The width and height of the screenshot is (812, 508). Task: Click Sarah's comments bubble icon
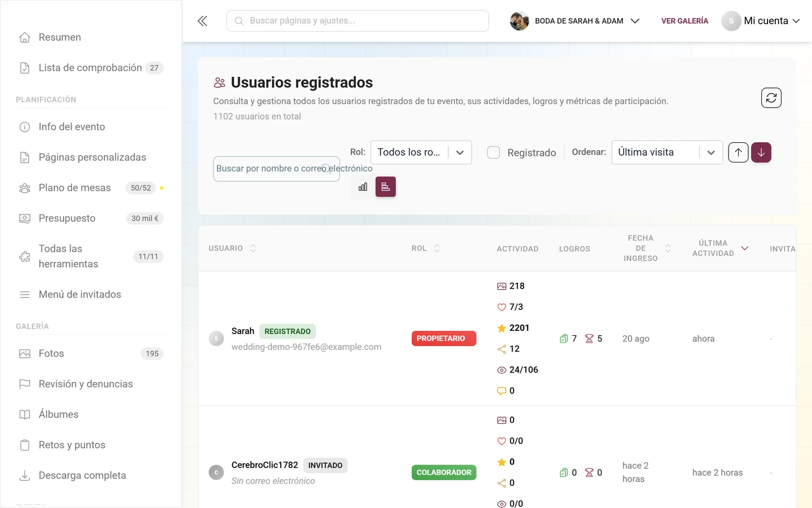501,391
